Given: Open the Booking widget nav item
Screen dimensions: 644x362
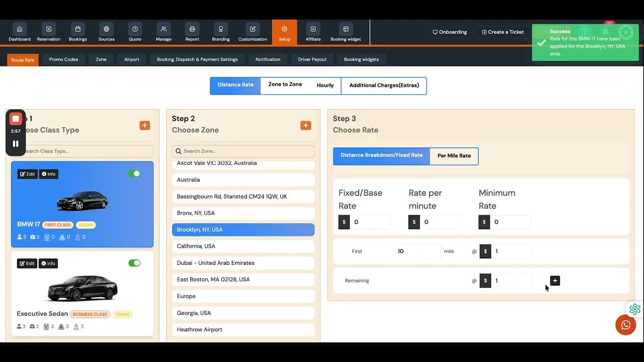Looking at the screenshot, I should [346, 33].
